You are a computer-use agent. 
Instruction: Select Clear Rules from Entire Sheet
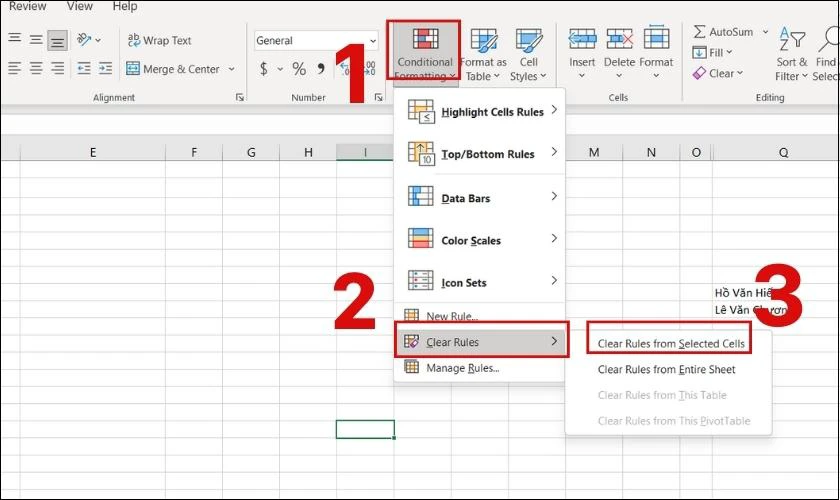(x=666, y=369)
